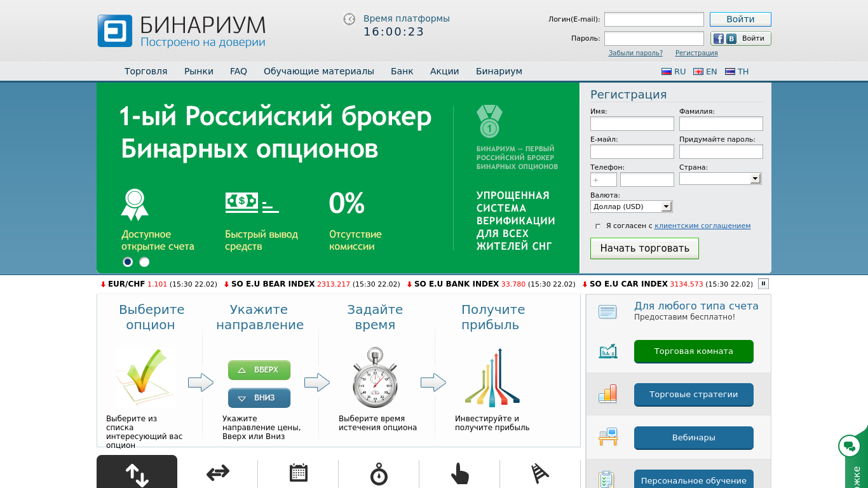This screenshot has width=868, height=488.
Task: Select the Russian flag RU language
Action: (x=674, y=72)
